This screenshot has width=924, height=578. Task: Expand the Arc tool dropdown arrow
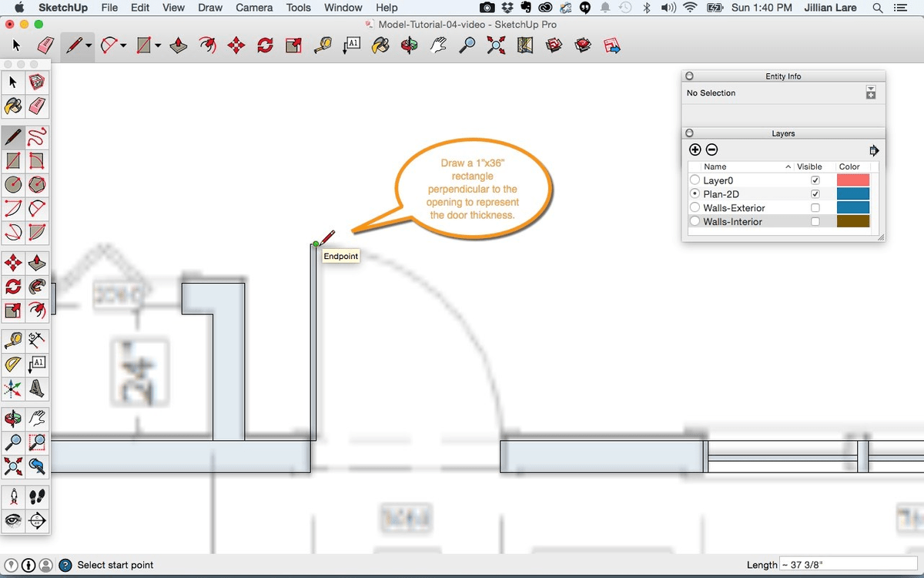coord(123,46)
